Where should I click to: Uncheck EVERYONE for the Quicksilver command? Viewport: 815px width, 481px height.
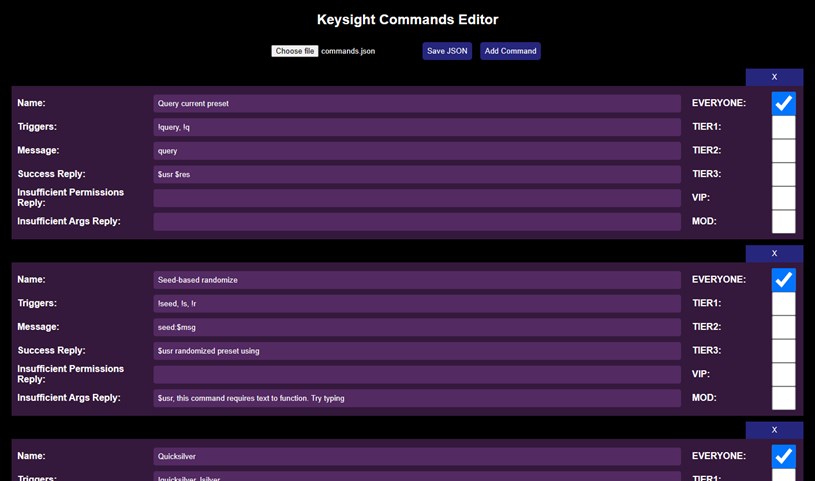pos(783,456)
